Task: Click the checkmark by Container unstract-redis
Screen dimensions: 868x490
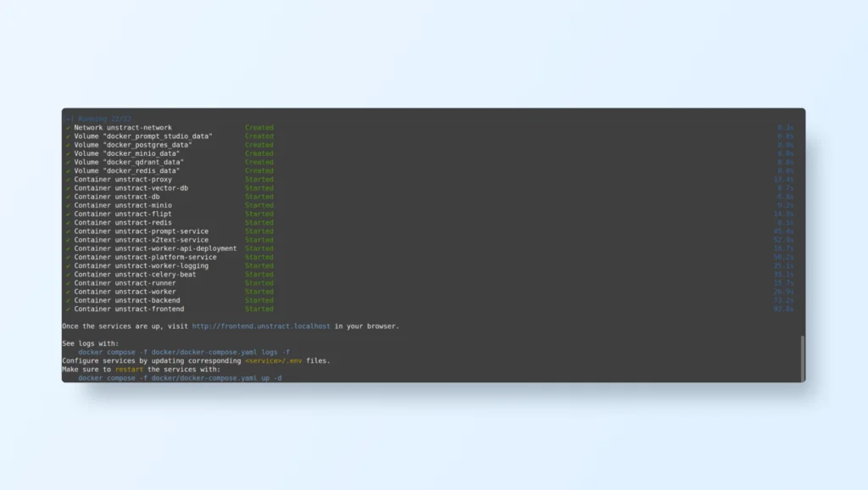Action: pyautogui.click(x=68, y=222)
